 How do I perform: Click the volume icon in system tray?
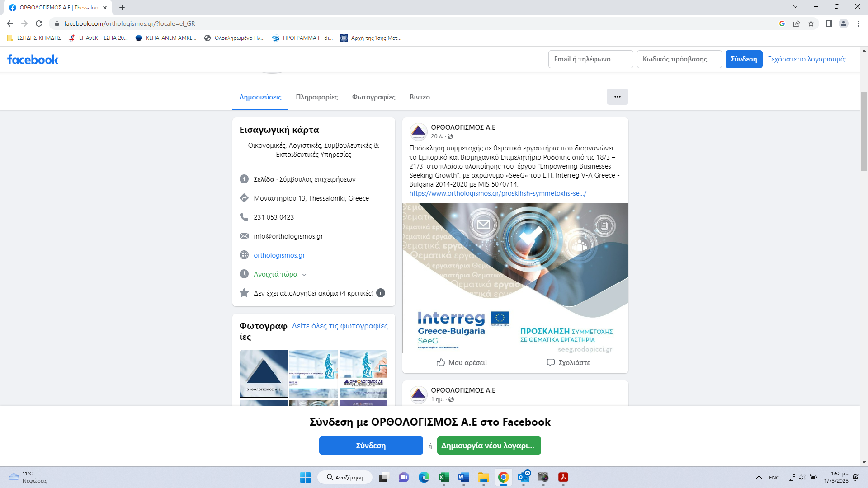pos(802,477)
